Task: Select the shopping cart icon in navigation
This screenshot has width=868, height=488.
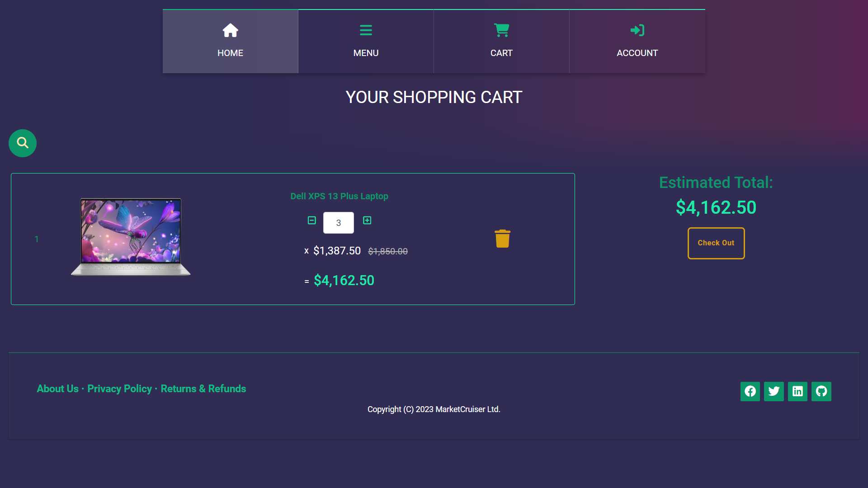Action: coord(501,30)
